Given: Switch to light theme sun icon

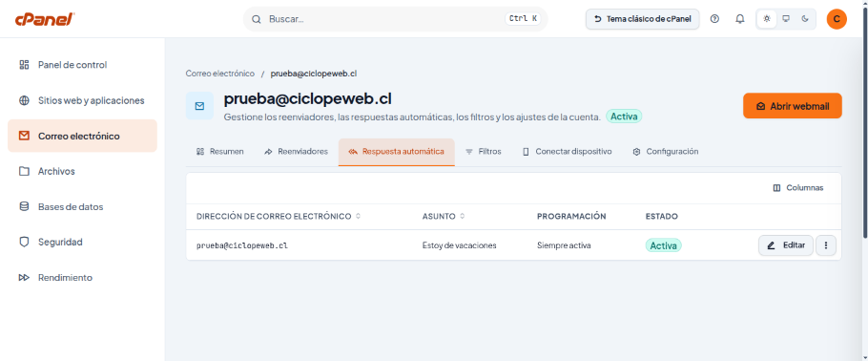Looking at the screenshot, I should 767,19.
